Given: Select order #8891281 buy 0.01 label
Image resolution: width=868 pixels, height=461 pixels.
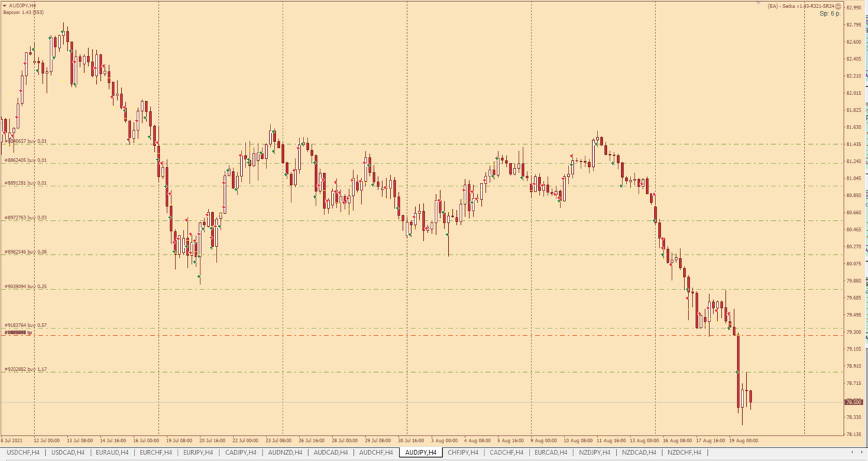Looking at the screenshot, I should tap(26, 183).
